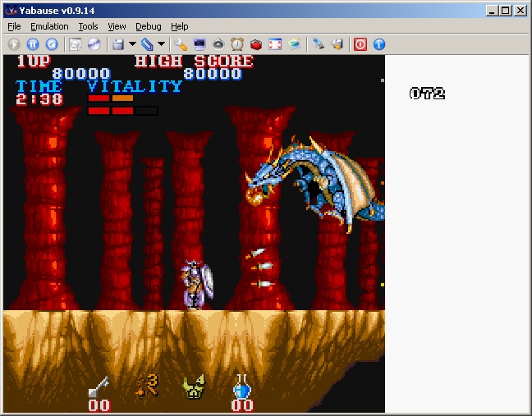Open the Tools menu
Screen dimensions: 532x416
(x=88, y=26)
